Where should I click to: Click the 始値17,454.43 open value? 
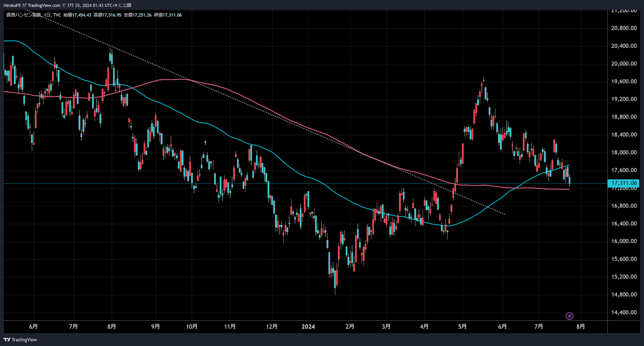click(x=77, y=15)
